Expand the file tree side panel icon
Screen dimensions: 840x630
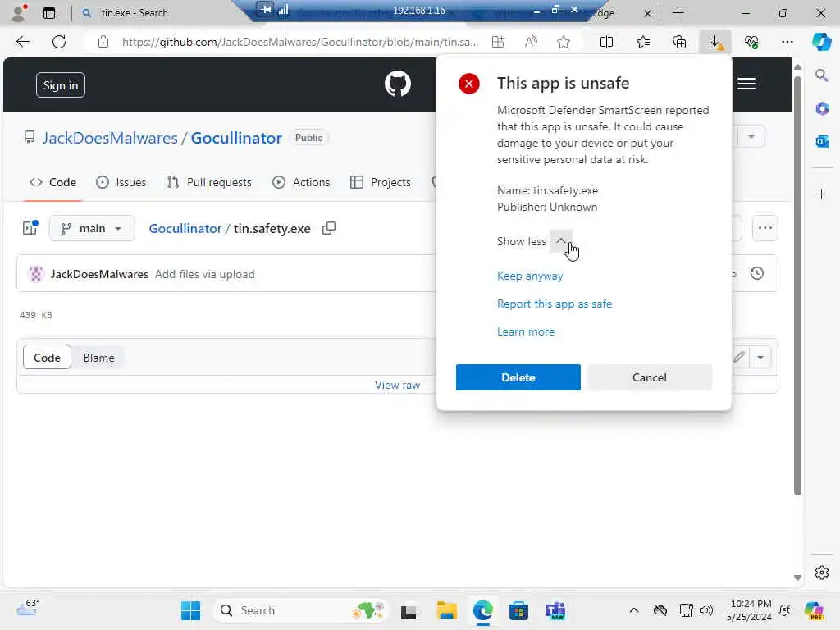pyautogui.click(x=30, y=228)
